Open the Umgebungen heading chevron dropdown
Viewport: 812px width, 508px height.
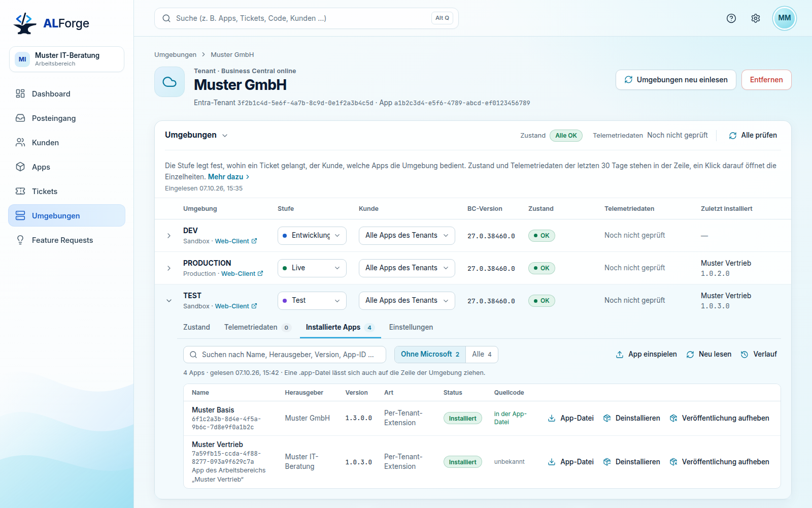[x=225, y=136]
